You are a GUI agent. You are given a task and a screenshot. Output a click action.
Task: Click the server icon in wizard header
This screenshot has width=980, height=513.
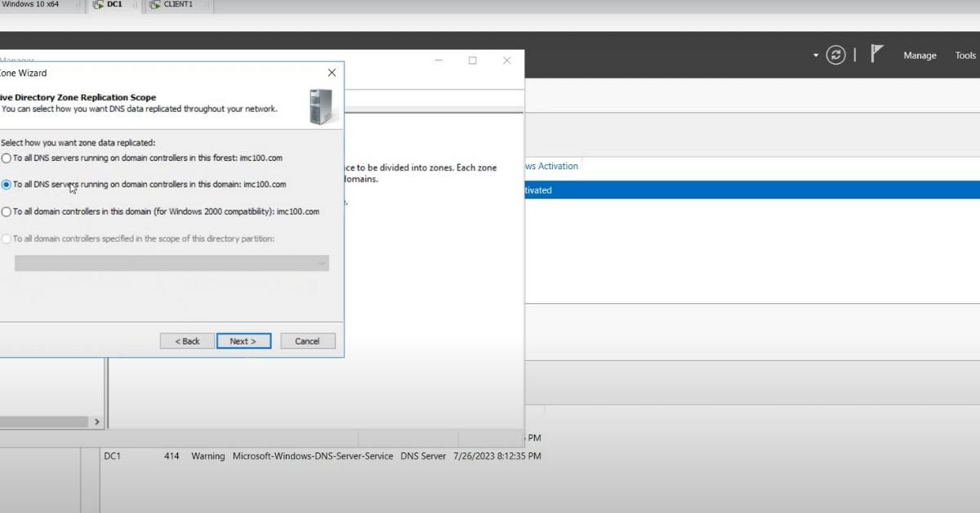[x=320, y=107]
